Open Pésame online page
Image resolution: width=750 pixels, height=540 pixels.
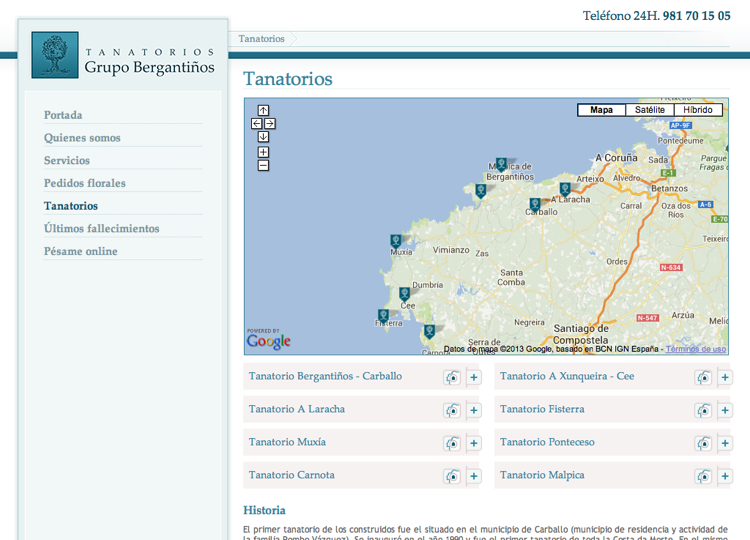(81, 252)
